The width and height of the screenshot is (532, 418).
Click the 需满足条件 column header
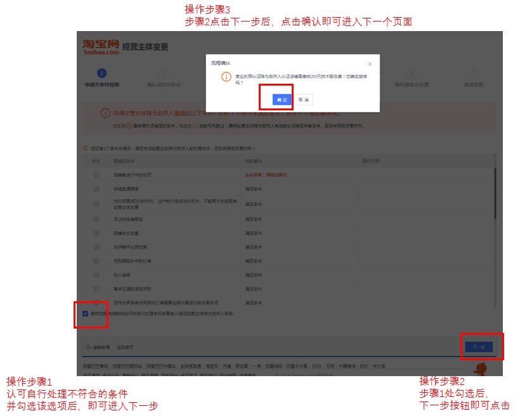tap(124, 161)
